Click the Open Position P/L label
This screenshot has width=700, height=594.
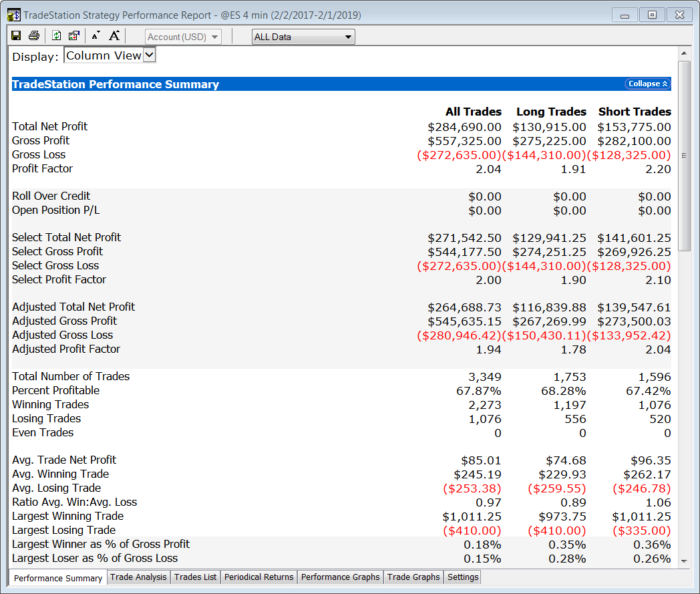56,210
